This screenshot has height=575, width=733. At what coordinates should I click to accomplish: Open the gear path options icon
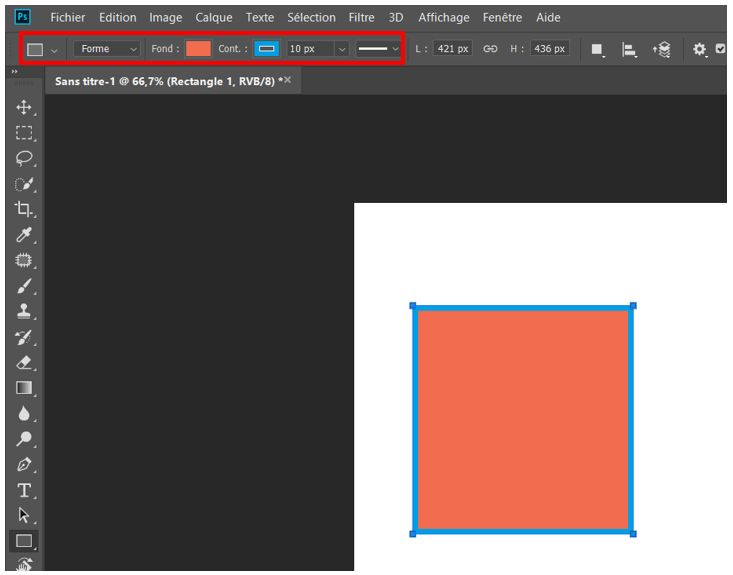coord(699,49)
